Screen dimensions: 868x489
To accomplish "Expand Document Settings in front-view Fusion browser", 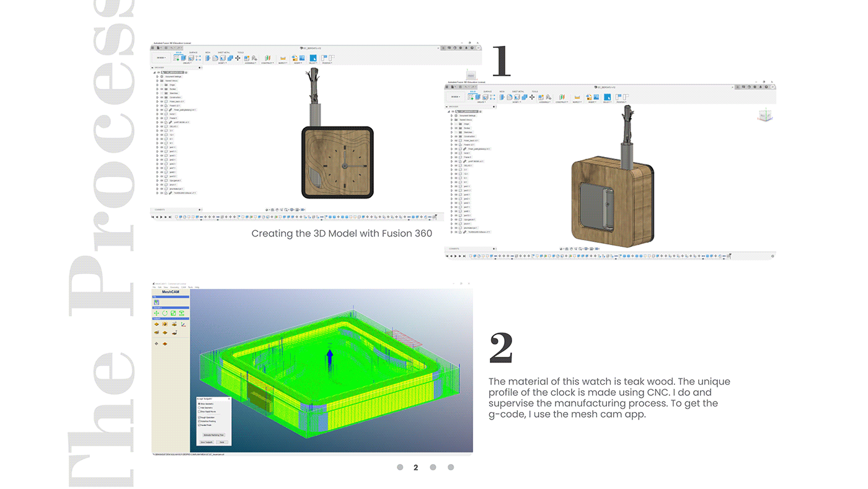I will click(157, 76).
